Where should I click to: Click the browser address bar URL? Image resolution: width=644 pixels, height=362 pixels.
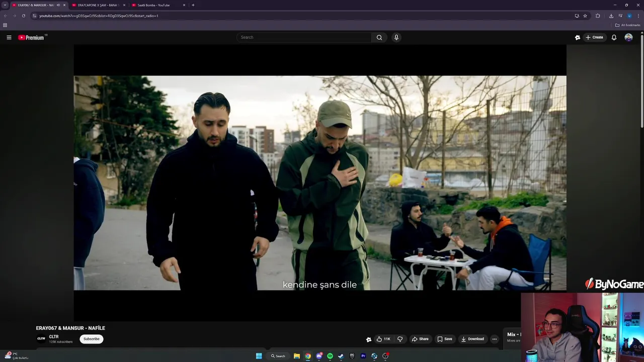pyautogui.click(x=99, y=16)
